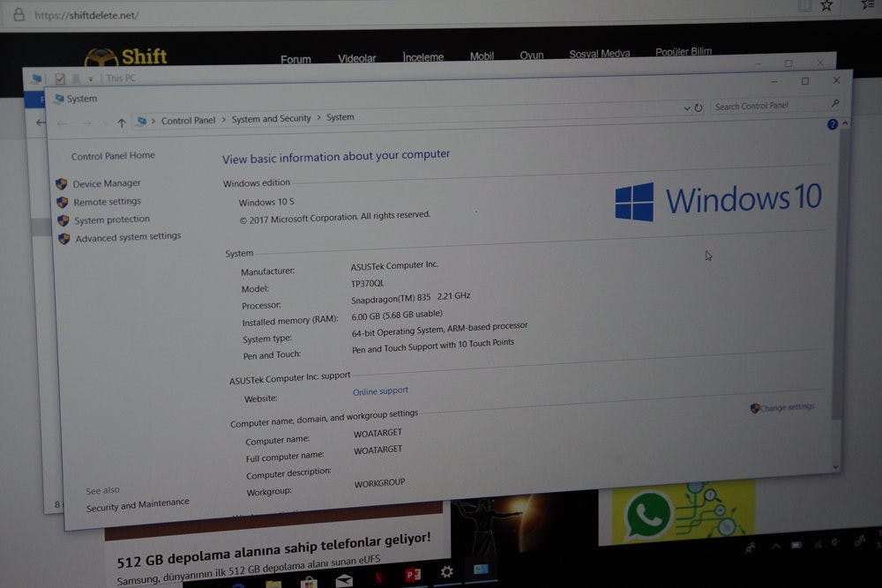
Task: Select System and Security in the breadcrumb
Action: [271, 119]
